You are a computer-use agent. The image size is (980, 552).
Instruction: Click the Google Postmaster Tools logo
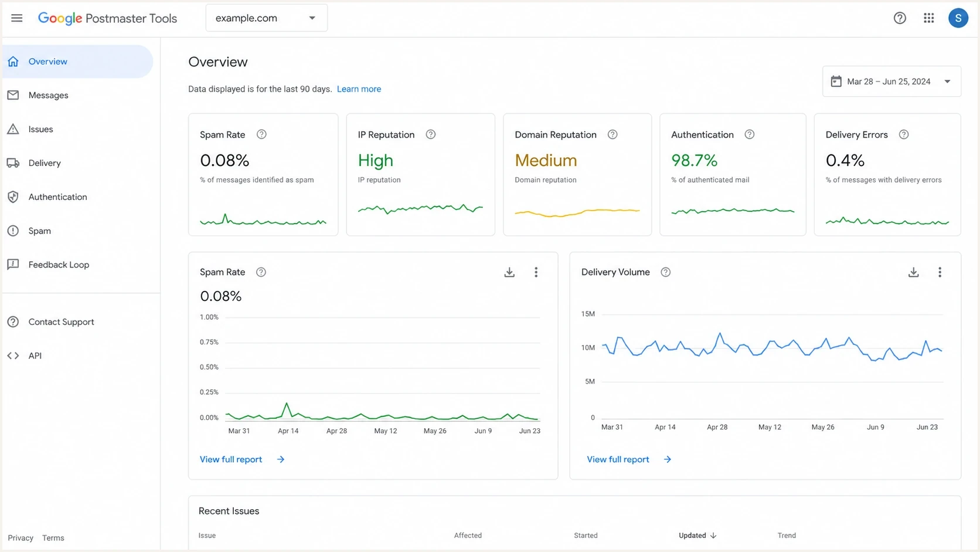click(x=107, y=18)
